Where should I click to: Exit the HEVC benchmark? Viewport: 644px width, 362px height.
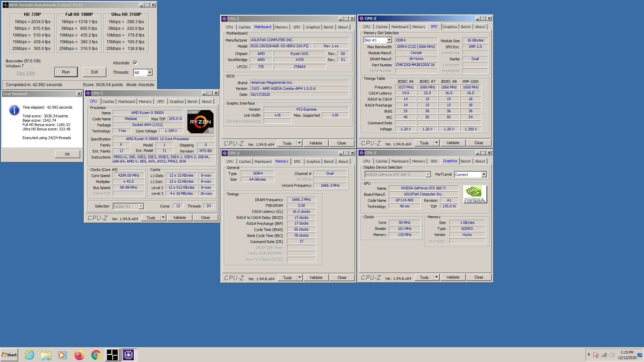click(x=95, y=72)
